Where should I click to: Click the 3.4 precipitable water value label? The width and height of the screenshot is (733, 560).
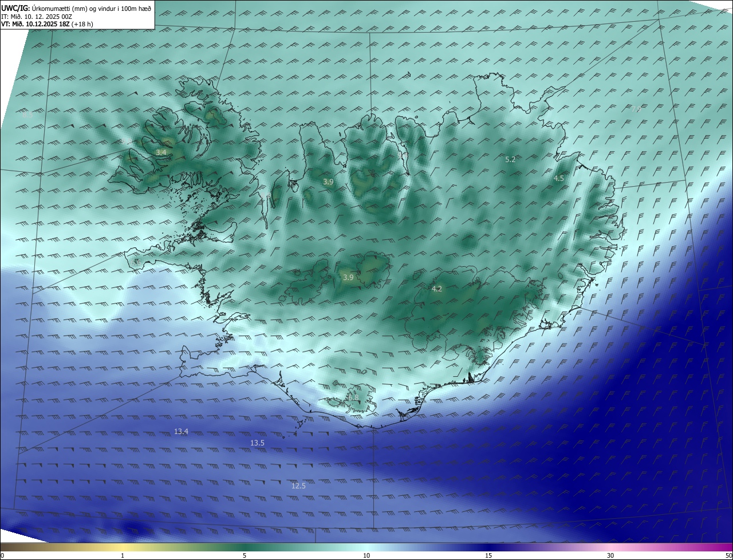point(161,152)
